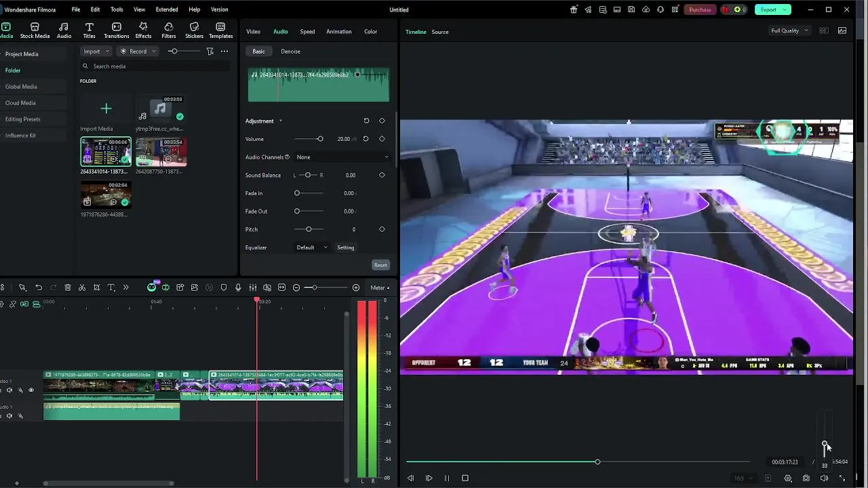The image size is (868, 488).
Task: Open the Export options arrow
Action: point(785,9)
